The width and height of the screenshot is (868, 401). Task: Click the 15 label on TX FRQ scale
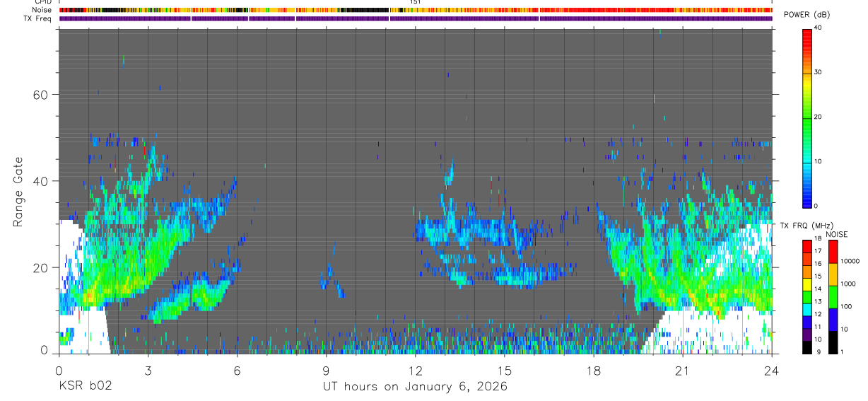coord(817,277)
